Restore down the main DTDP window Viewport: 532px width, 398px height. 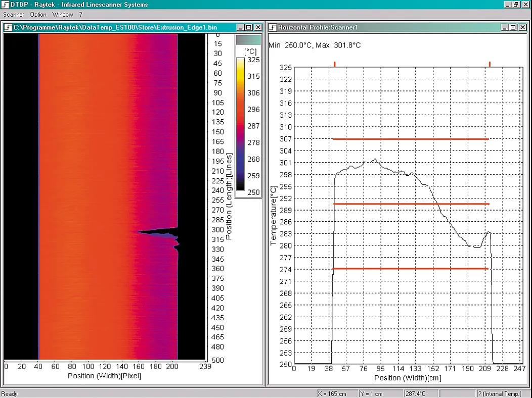[x=516, y=5]
